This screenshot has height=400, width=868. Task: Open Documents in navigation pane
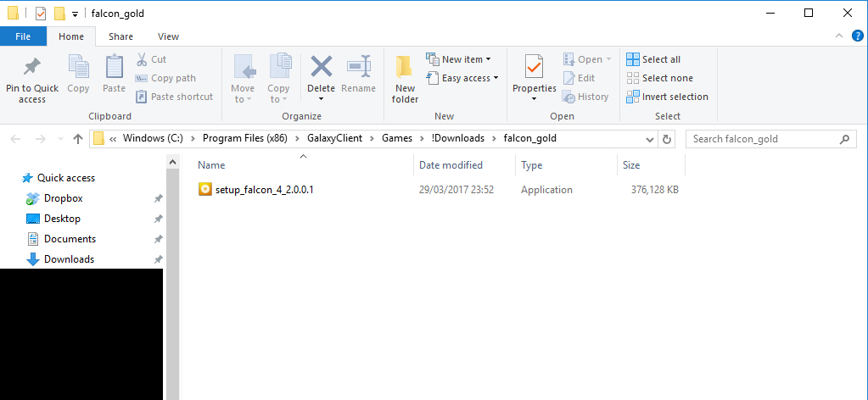70,239
